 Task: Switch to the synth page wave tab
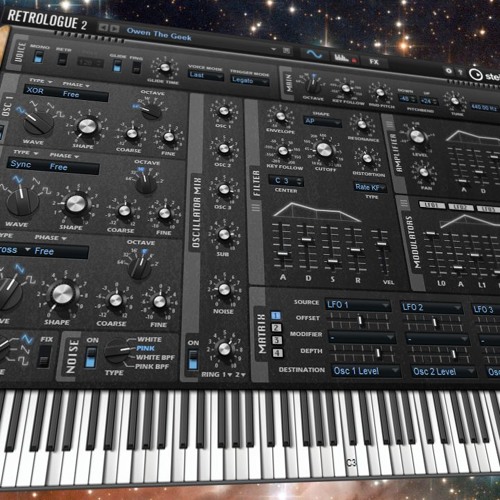(314, 55)
